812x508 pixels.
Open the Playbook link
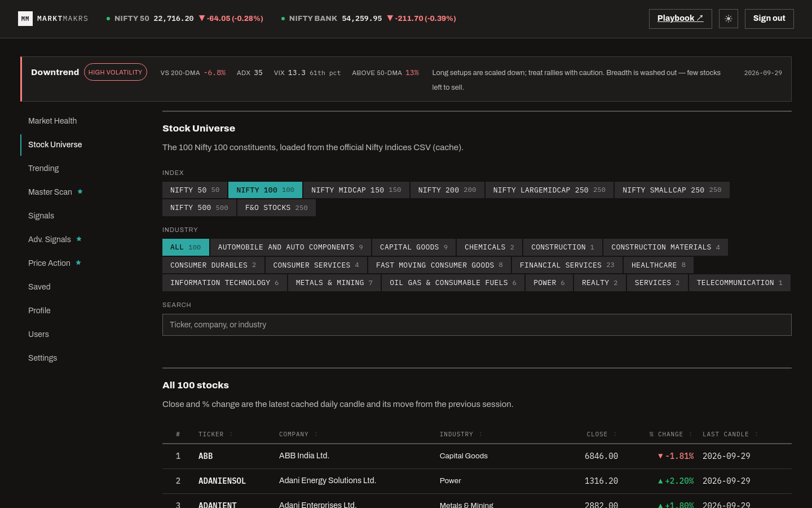pos(680,19)
